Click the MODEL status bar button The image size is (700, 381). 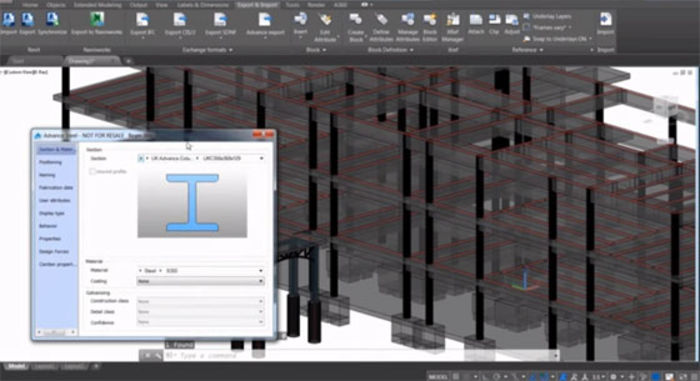point(438,377)
